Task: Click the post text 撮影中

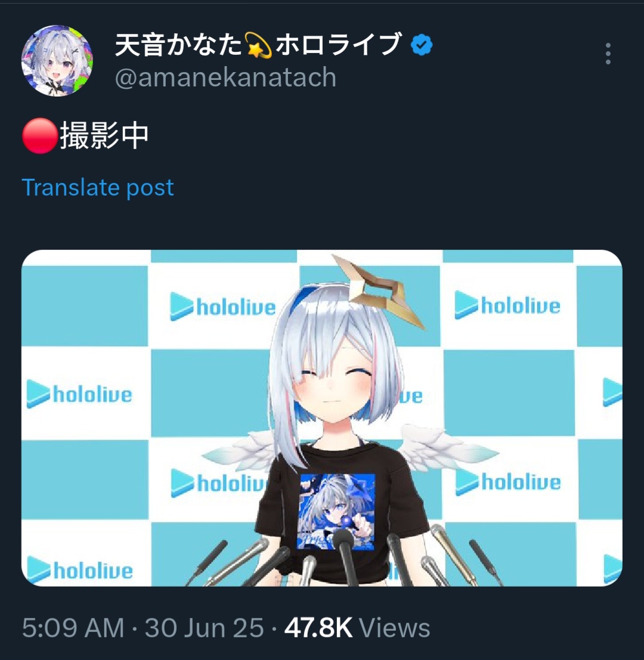Action: (x=104, y=135)
